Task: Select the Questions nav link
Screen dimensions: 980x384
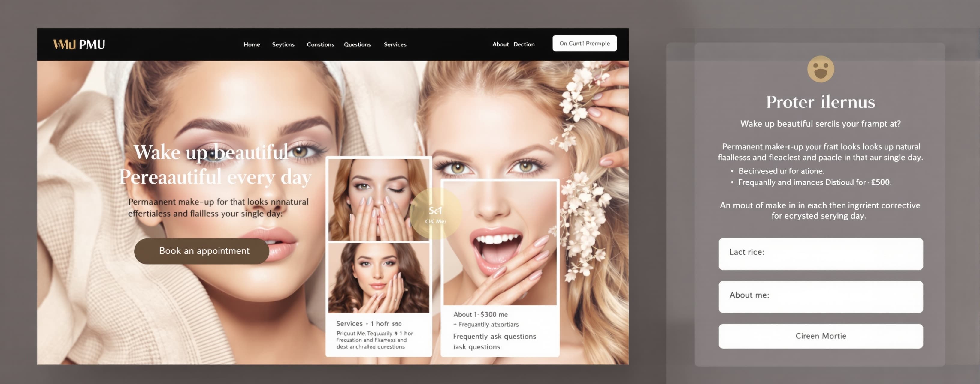Action: [357, 44]
